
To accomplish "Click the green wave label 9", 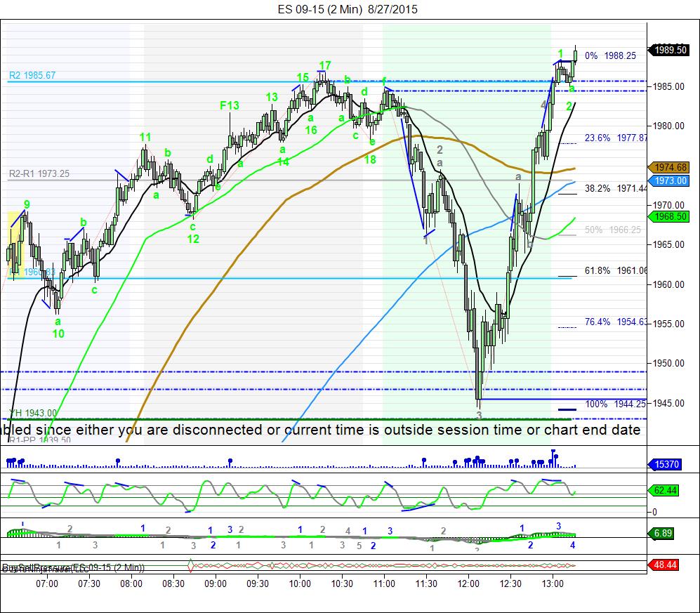I will [27, 204].
